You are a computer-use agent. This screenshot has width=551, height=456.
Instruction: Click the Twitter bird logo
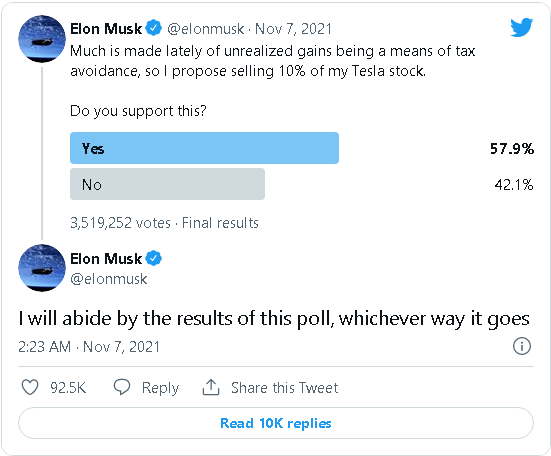click(521, 27)
